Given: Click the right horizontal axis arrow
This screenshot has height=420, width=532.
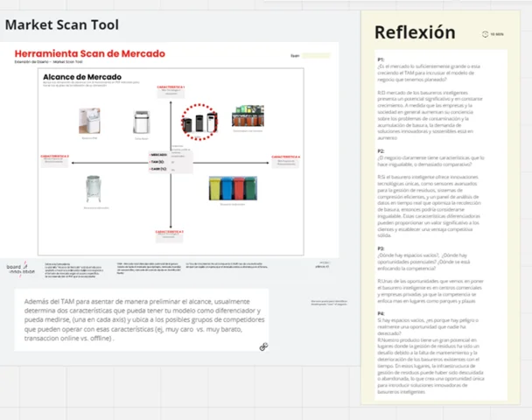Looking at the screenshot, I should point(231,163).
